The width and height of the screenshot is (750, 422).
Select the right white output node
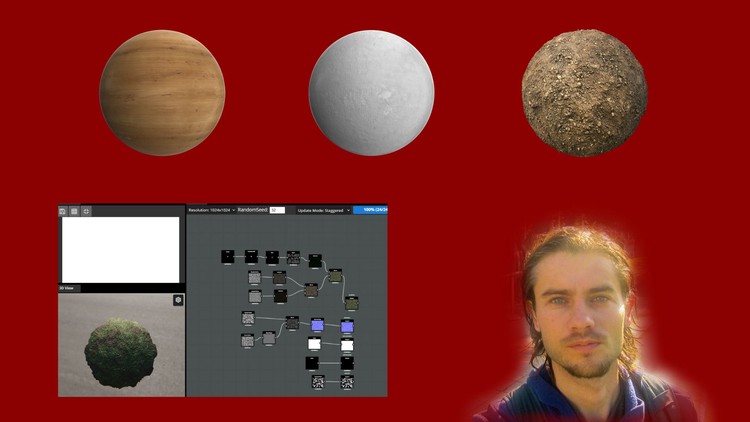click(347, 344)
